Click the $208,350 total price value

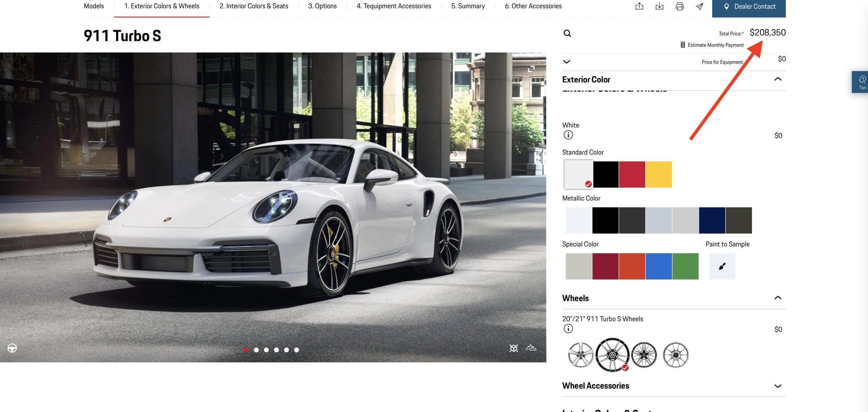tap(767, 33)
